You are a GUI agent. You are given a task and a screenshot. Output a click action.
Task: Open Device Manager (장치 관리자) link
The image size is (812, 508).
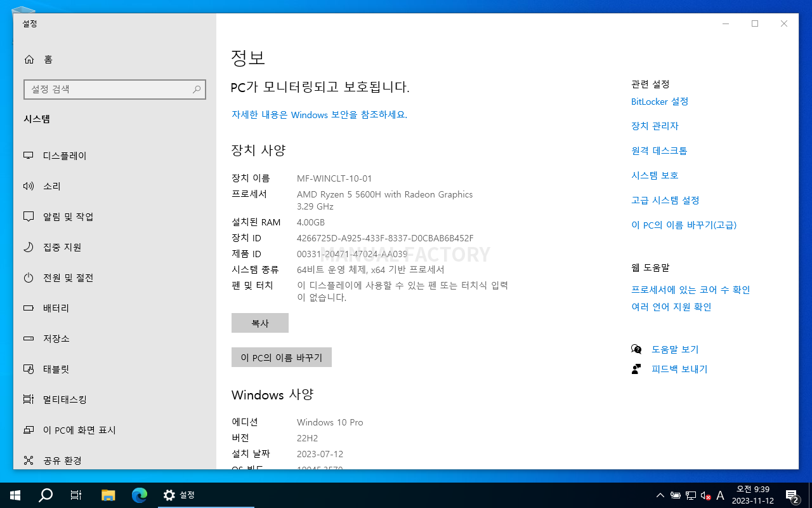click(655, 126)
